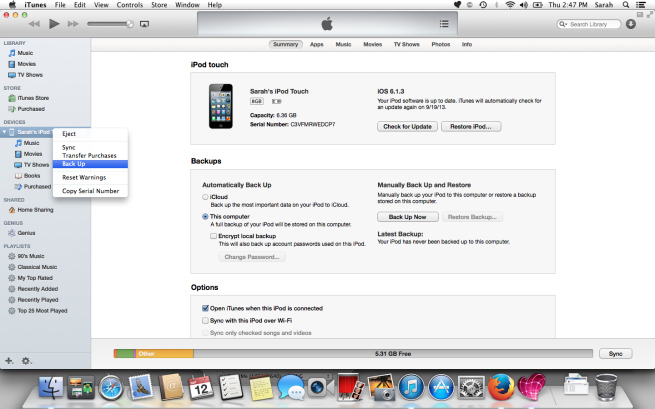The height and width of the screenshot is (409, 655).
Task: Click the downloads arrow icon near search
Action: 630,23
